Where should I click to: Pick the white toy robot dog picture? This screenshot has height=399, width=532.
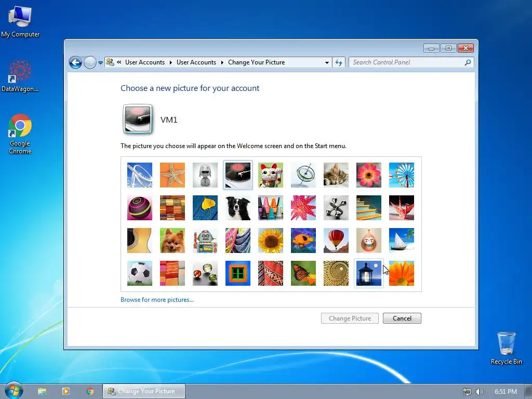click(205, 175)
